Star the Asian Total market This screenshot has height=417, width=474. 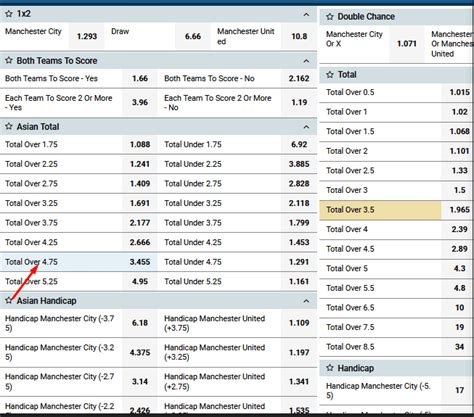pyautogui.click(x=9, y=126)
